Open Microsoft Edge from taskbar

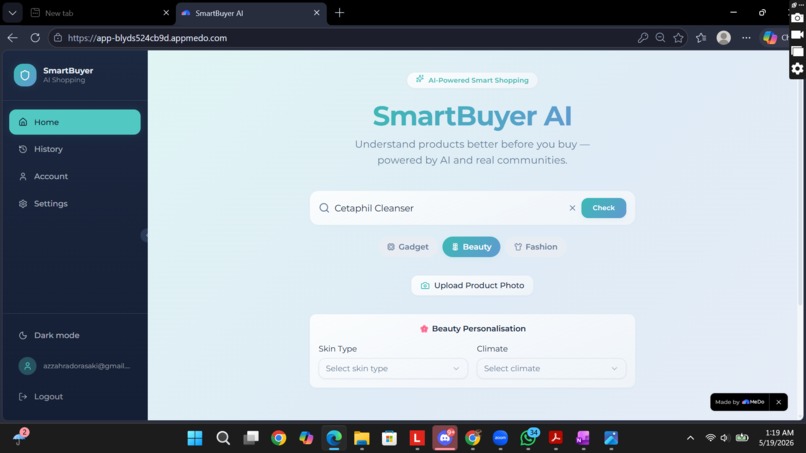(x=334, y=438)
